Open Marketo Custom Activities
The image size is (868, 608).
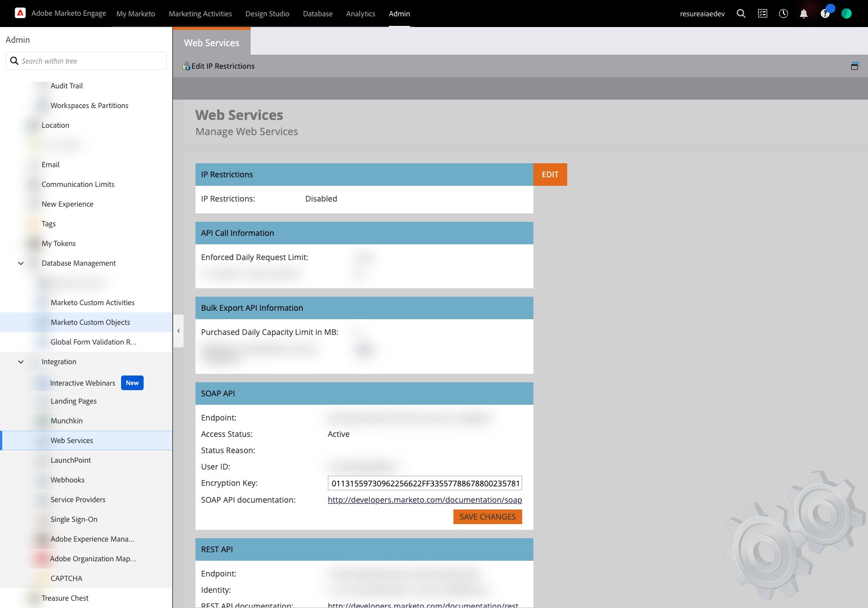[x=92, y=303]
